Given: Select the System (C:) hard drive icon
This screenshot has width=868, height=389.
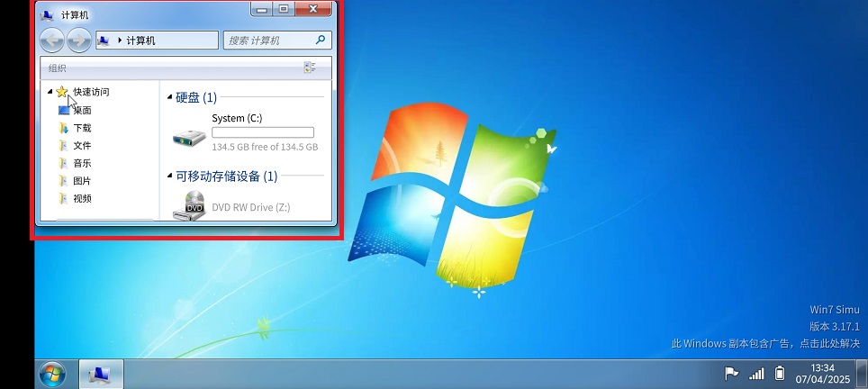Looking at the screenshot, I should point(189,137).
